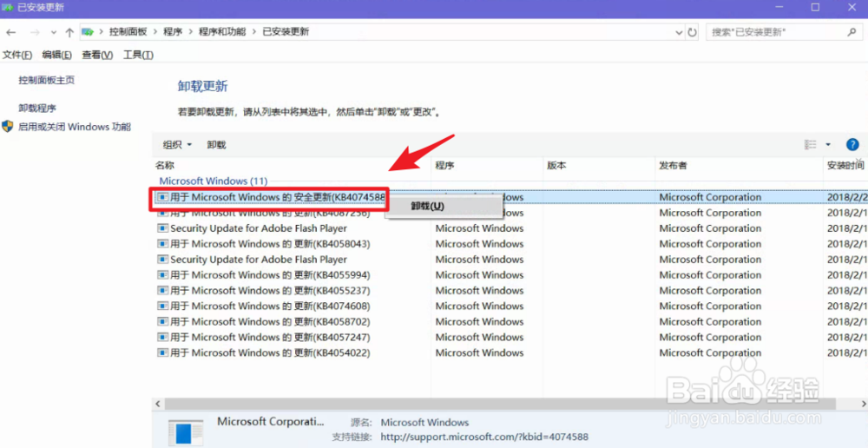Select the update KB4054022
868x448 pixels.
coord(270,352)
